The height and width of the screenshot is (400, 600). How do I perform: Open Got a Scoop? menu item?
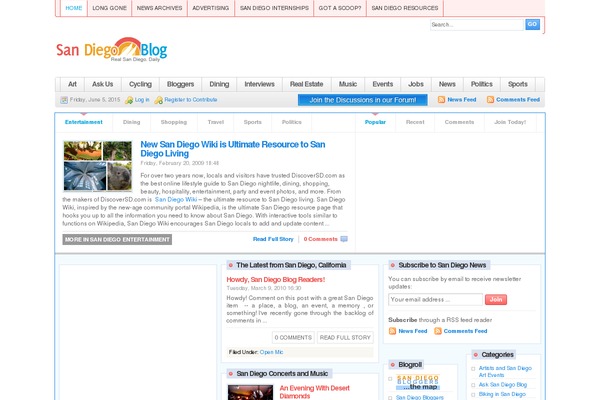(x=340, y=8)
